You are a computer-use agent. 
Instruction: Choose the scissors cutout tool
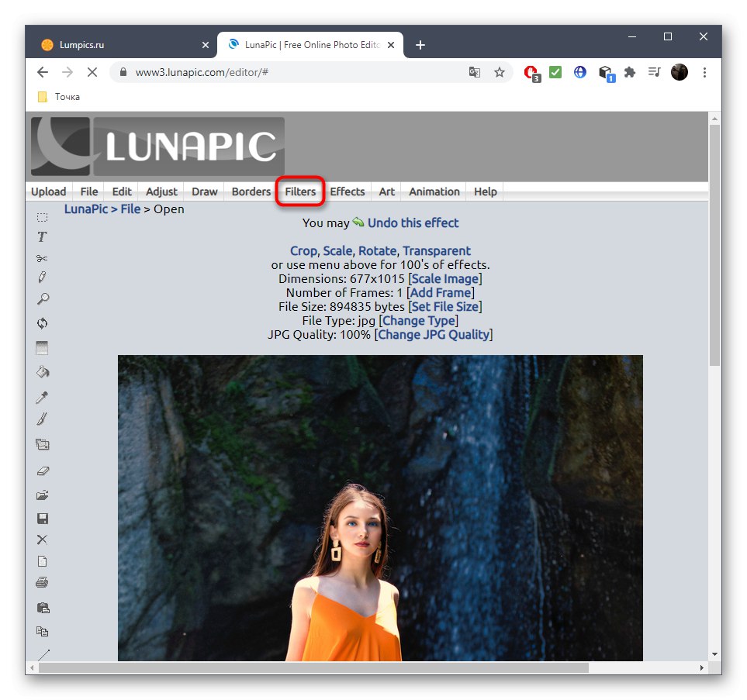click(42, 258)
